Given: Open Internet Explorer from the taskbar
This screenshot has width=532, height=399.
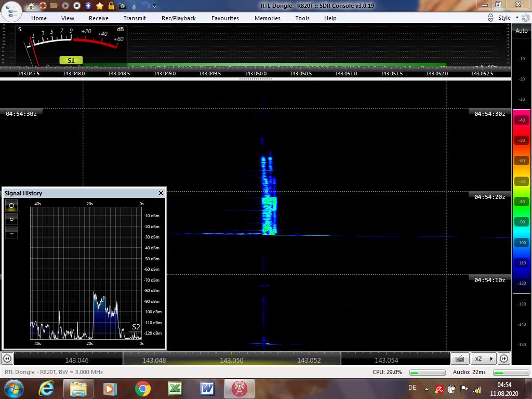Looking at the screenshot, I should click(x=46, y=389).
